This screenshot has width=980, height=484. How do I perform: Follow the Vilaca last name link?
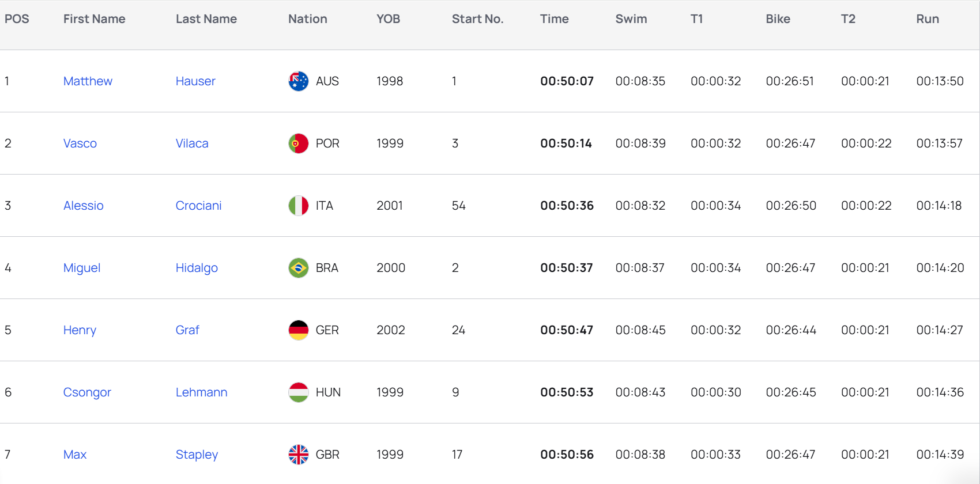[192, 143]
